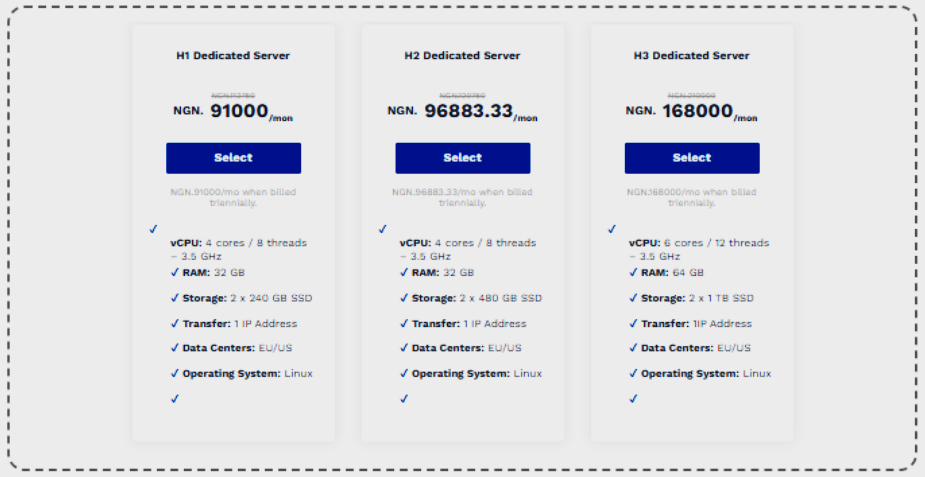The image size is (925, 477).
Task: Click the H1 Dedicated Server title
Action: point(233,56)
